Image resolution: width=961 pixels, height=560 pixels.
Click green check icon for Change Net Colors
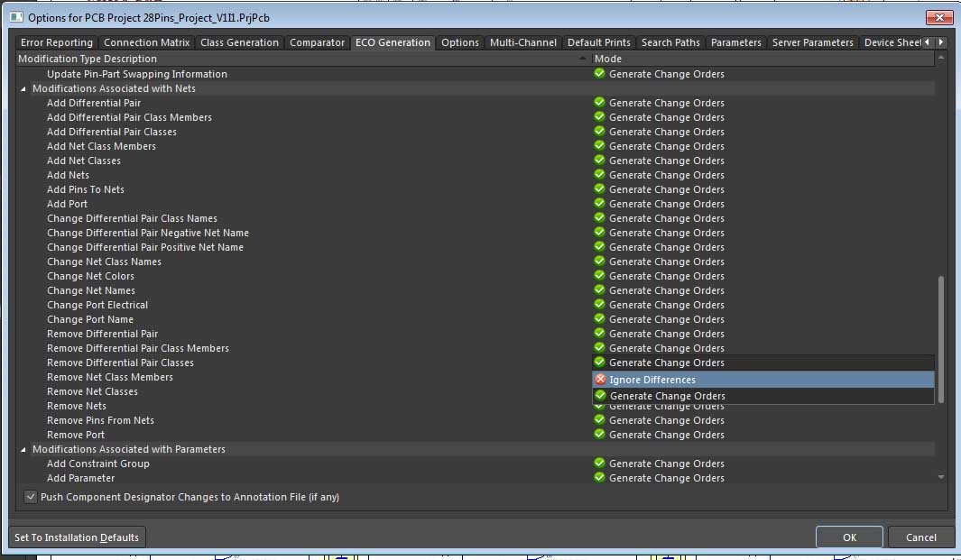pyautogui.click(x=599, y=276)
